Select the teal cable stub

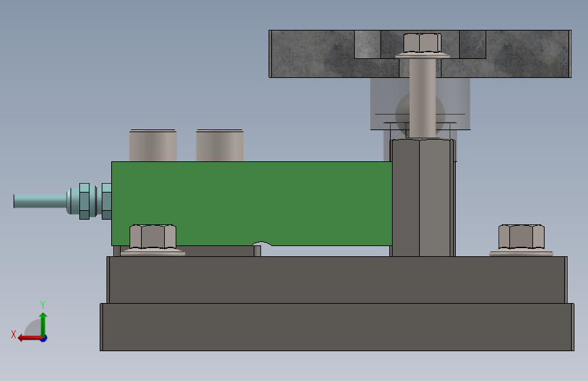pos(40,201)
